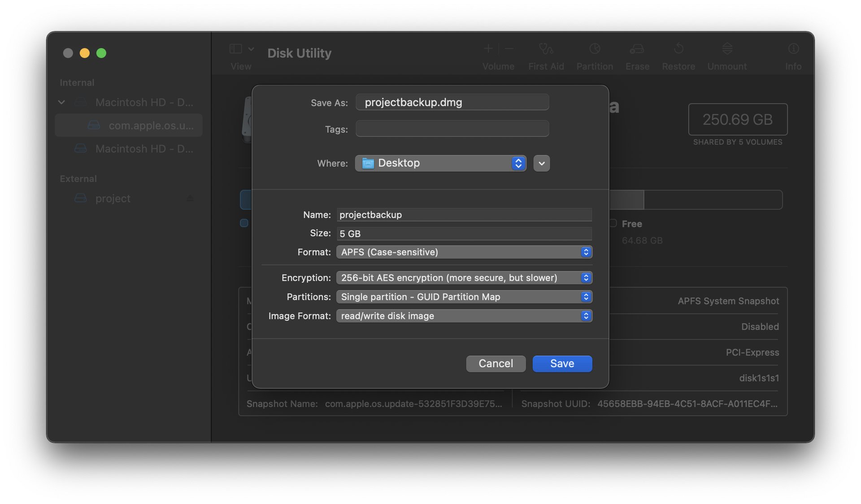The height and width of the screenshot is (504, 861).
Task: Open the Image Format read/write dropdown
Action: [464, 316]
